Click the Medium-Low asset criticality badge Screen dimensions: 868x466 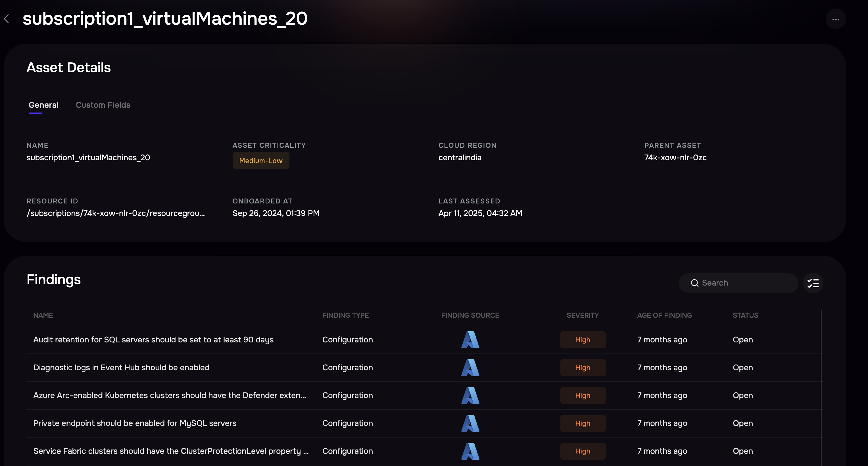(261, 161)
